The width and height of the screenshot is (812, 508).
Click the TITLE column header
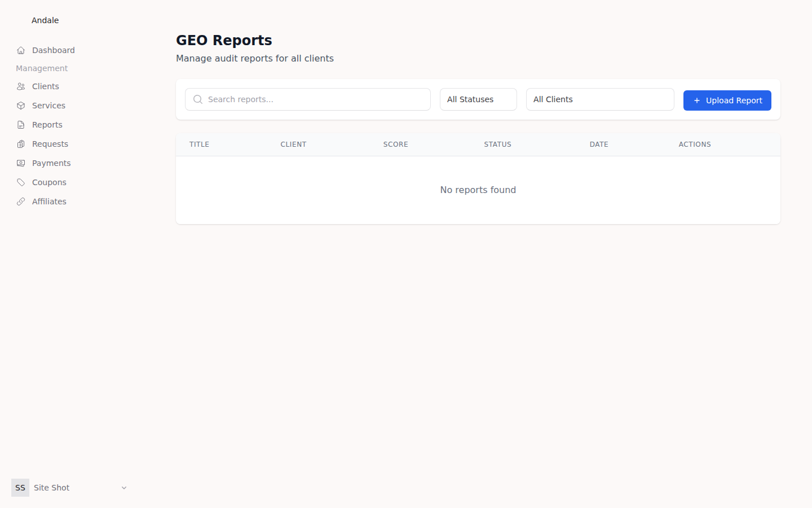click(199, 144)
